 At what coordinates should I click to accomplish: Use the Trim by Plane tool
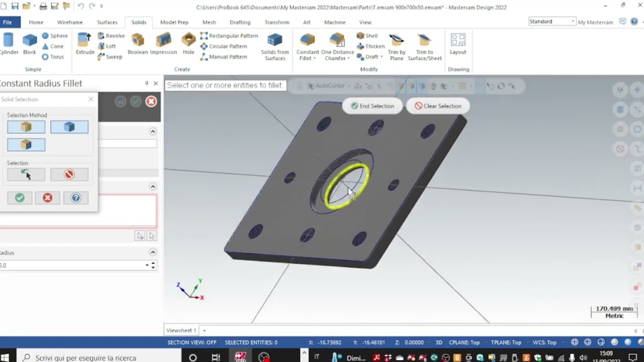coord(396,47)
